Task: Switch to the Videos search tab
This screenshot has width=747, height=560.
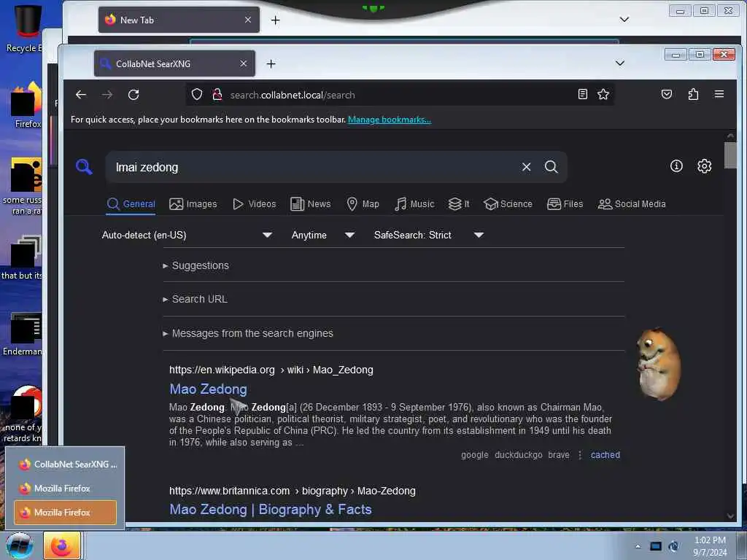Action: (x=255, y=204)
